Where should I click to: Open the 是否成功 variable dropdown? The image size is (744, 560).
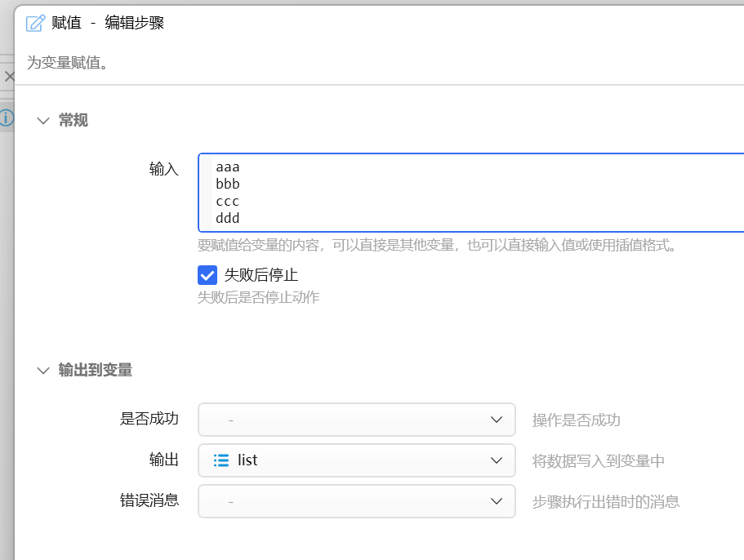pyautogui.click(x=356, y=420)
